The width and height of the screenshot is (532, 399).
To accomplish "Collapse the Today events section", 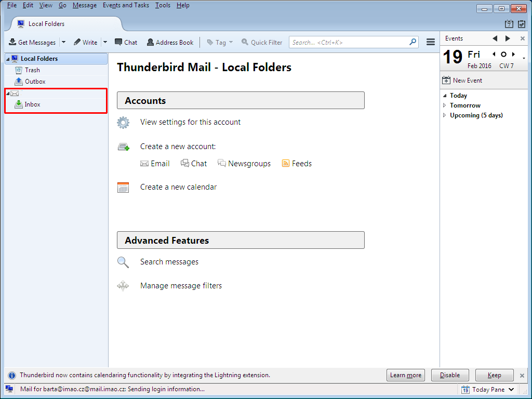I will click(x=445, y=96).
